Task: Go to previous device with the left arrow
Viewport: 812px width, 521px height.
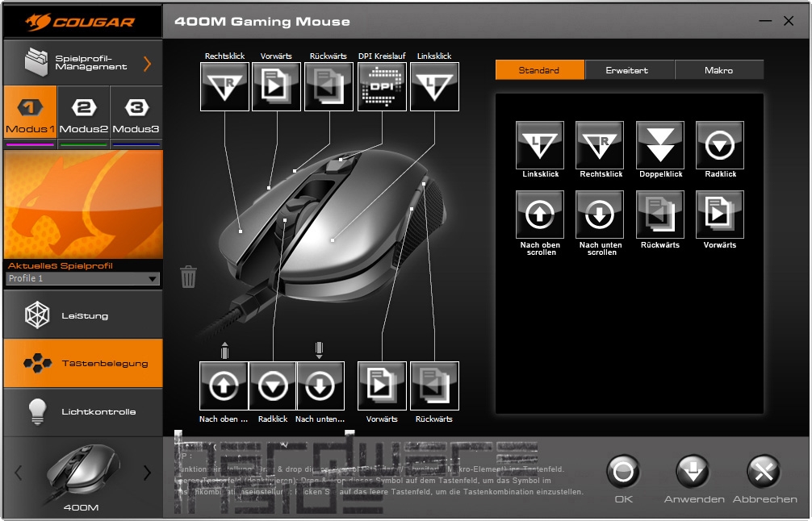Action: (19, 473)
